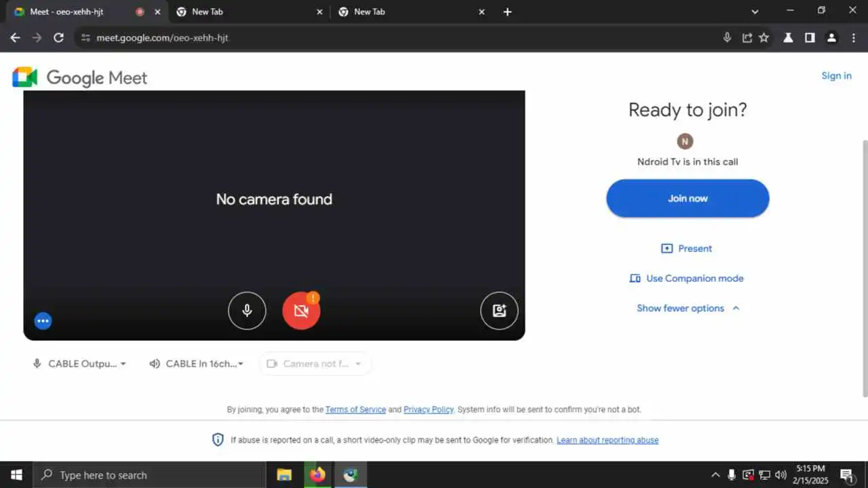Image resolution: width=868 pixels, height=488 pixels.
Task: Show hidden system tray icons
Action: pos(715,475)
